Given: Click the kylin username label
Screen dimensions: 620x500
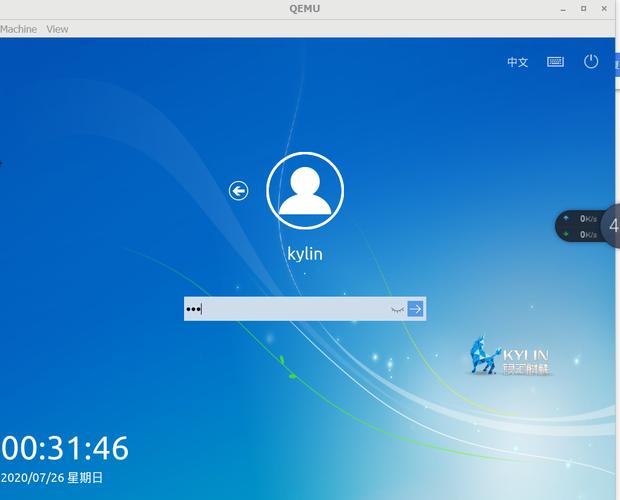Looking at the screenshot, I should pyautogui.click(x=305, y=254).
